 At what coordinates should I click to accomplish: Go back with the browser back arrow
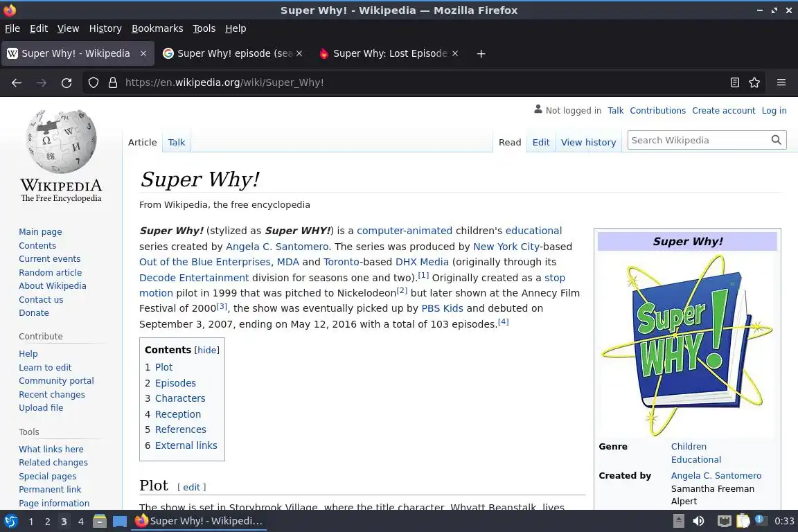pyautogui.click(x=17, y=82)
